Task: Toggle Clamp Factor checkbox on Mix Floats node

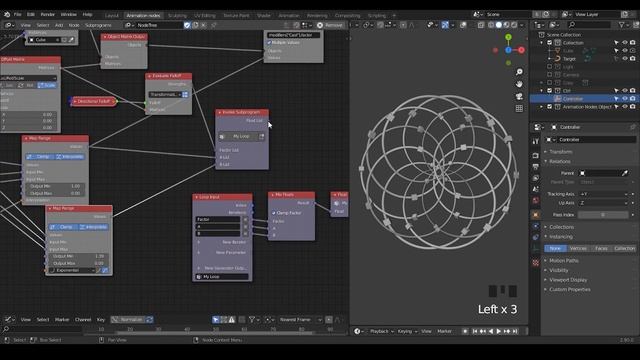Action: click(274, 213)
